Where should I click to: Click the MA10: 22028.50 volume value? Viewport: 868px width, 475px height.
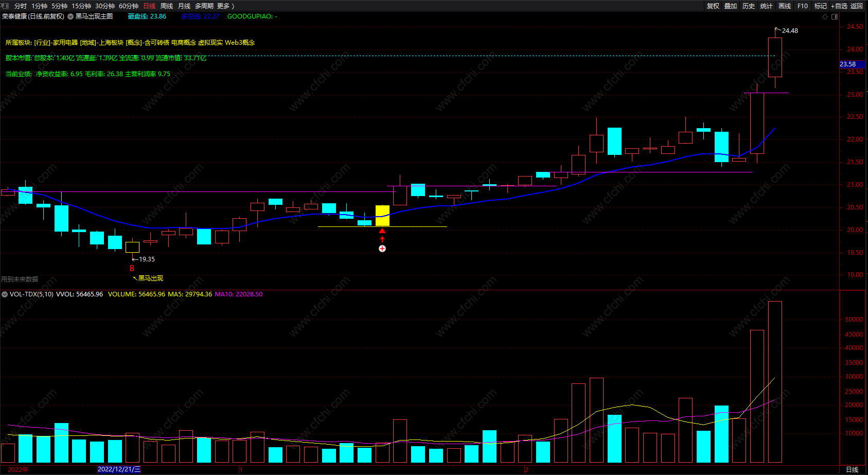click(x=239, y=294)
